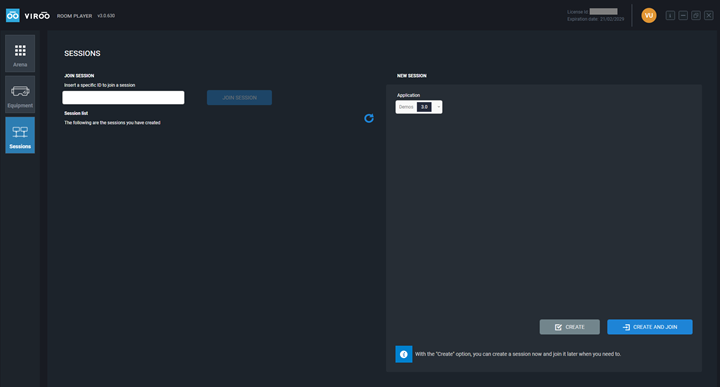Click the Expiration date text
Viewport: 720px width, 387px height.
click(596, 19)
